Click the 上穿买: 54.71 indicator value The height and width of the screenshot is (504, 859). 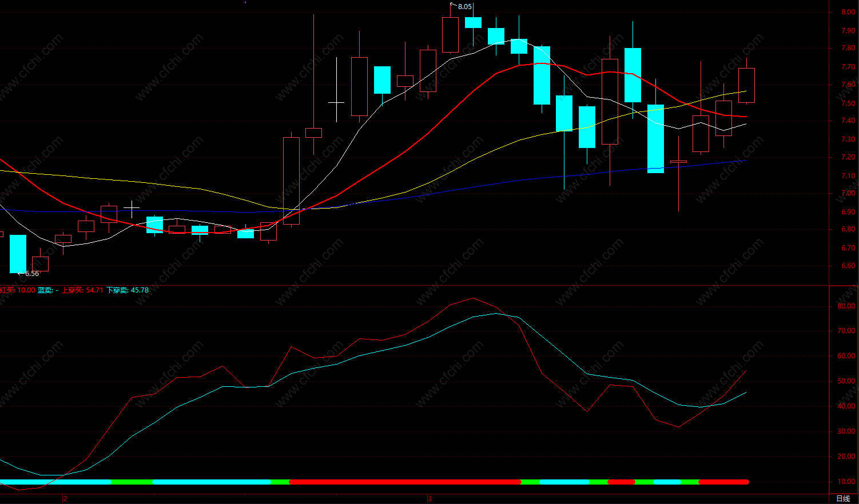[x=82, y=290]
